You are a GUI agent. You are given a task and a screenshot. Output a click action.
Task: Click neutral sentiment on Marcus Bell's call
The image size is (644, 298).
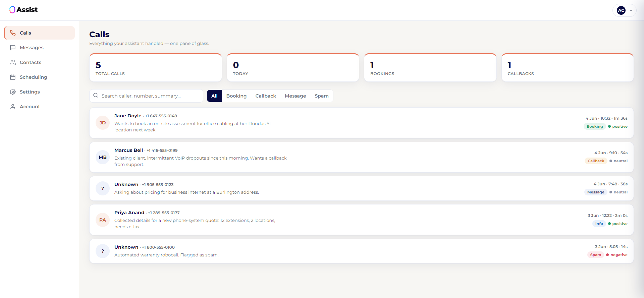coord(619,161)
